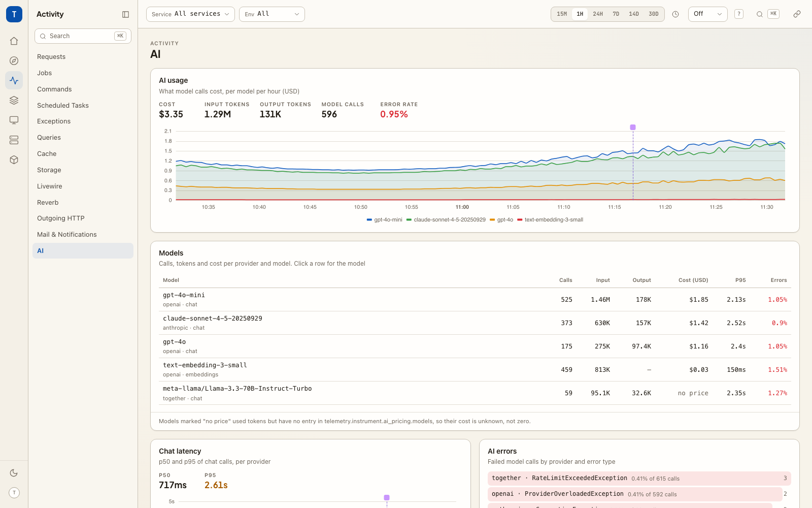Go to Exceptions in the sidebar
Image resolution: width=812 pixels, height=508 pixels.
coord(83,121)
